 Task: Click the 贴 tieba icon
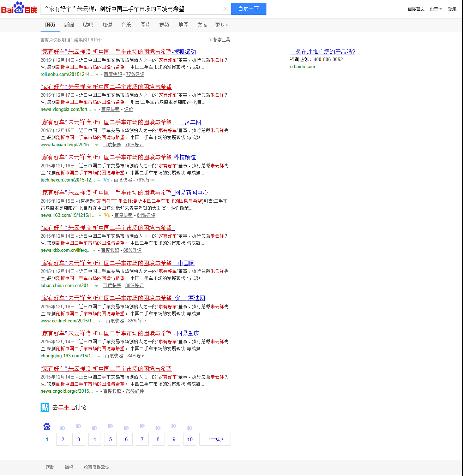point(45,407)
